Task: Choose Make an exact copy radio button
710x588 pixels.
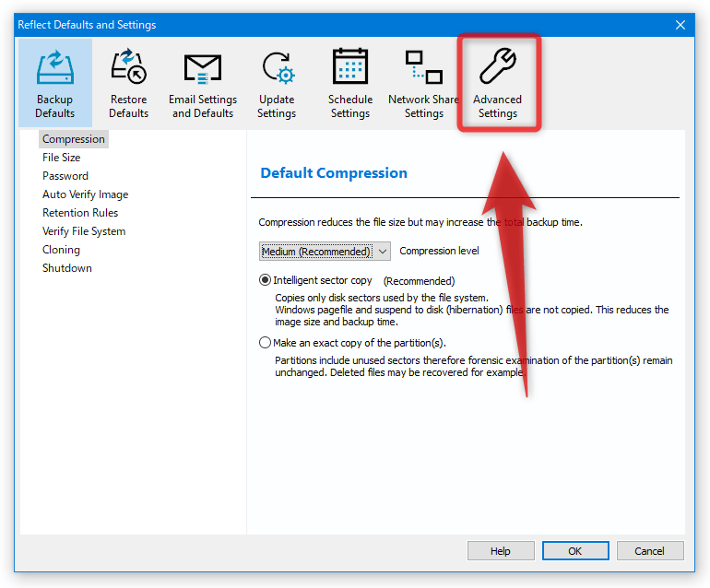Action: [265, 343]
